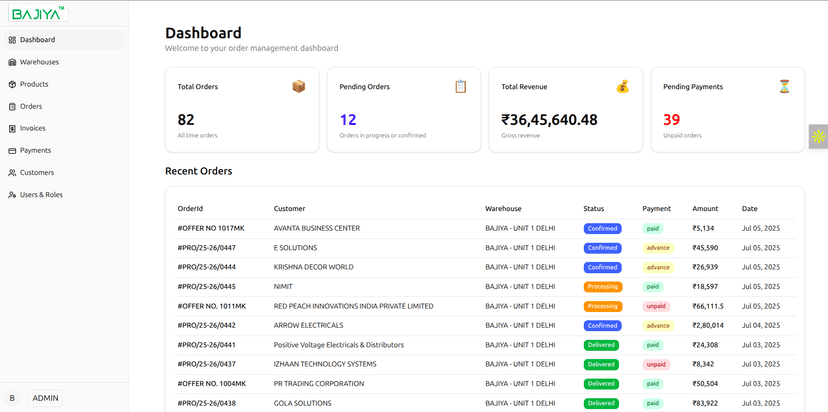Click order #PRO/25-26/0442
Viewport: 828px width, 412px height.
pyautogui.click(x=206, y=325)
